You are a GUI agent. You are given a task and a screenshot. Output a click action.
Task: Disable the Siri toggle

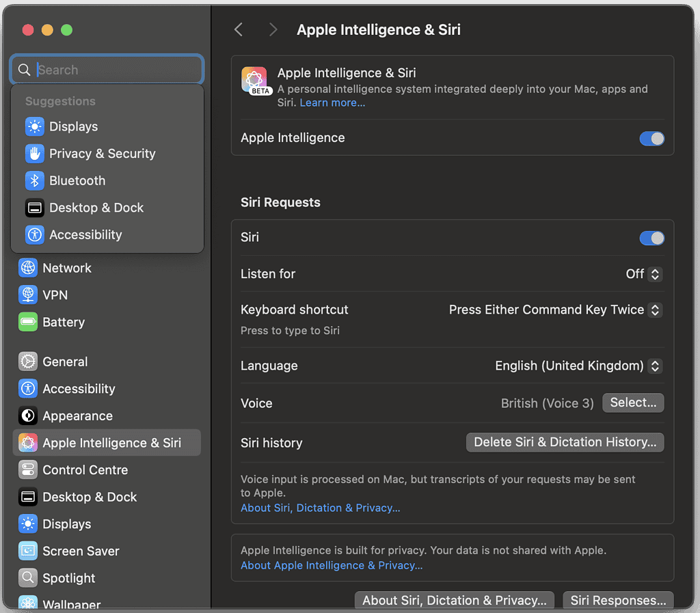(x=651, y=238)
